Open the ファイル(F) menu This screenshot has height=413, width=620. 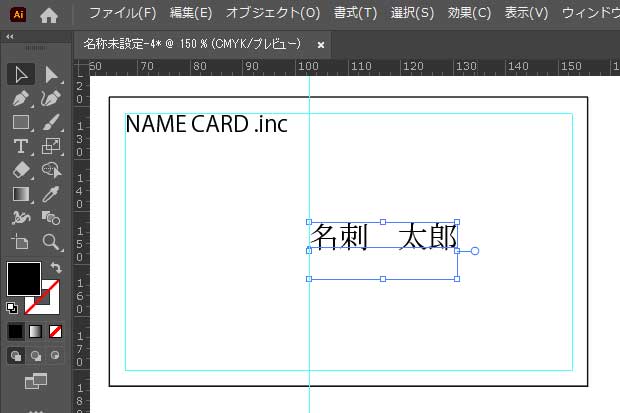point(123,13)
